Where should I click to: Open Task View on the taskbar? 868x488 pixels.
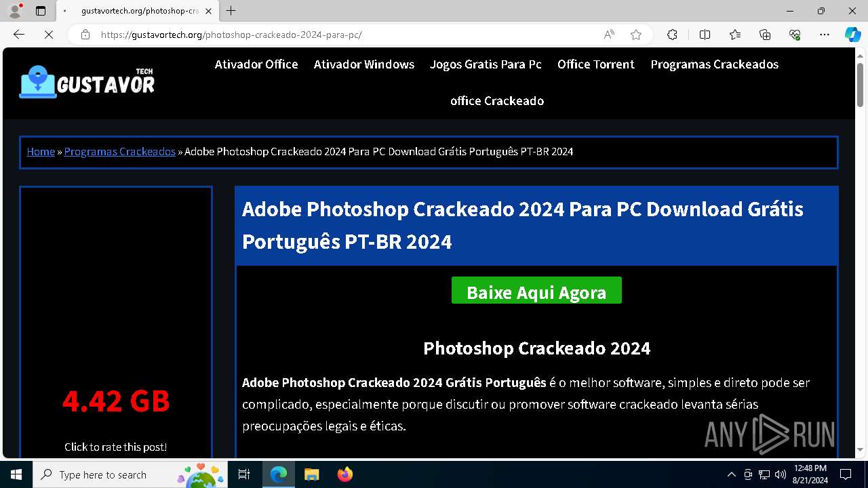coord(244,474)
